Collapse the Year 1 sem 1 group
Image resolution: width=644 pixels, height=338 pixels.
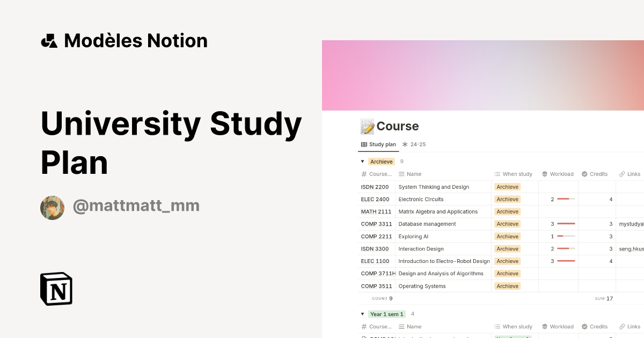tap(362, 314)
